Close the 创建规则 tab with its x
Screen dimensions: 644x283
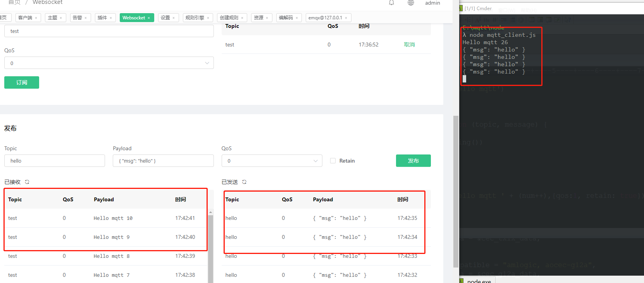242,18
